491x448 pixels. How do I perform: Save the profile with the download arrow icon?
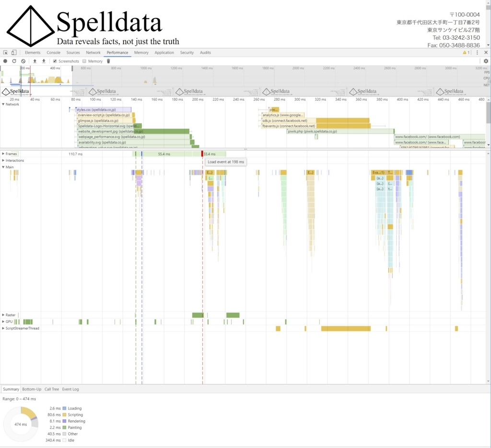point(44,61)
